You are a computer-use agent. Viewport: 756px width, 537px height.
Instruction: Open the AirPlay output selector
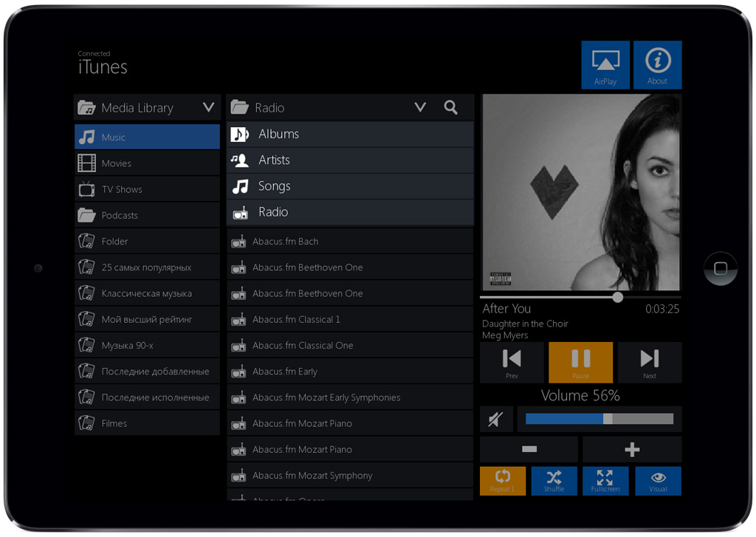pyautogui.click(x=605, y=65)
